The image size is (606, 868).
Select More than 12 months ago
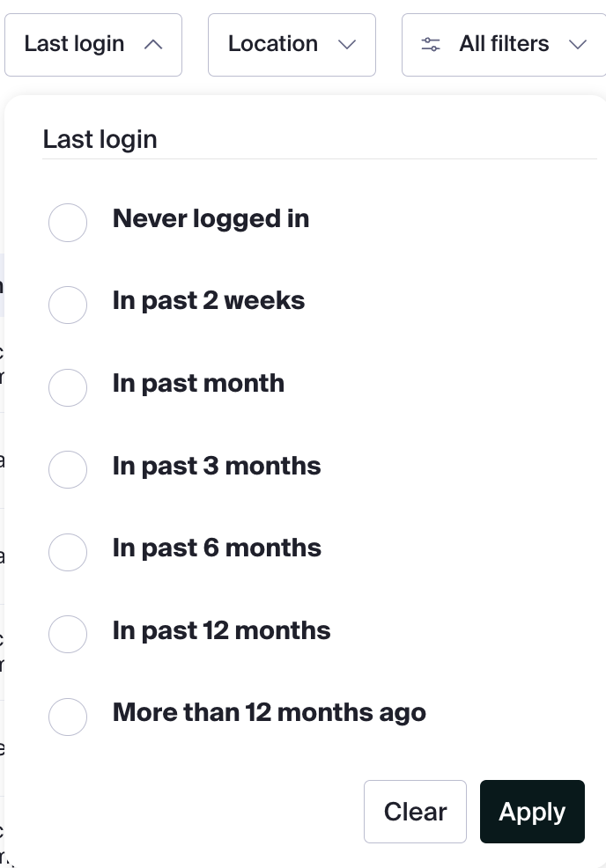[68, 717]
